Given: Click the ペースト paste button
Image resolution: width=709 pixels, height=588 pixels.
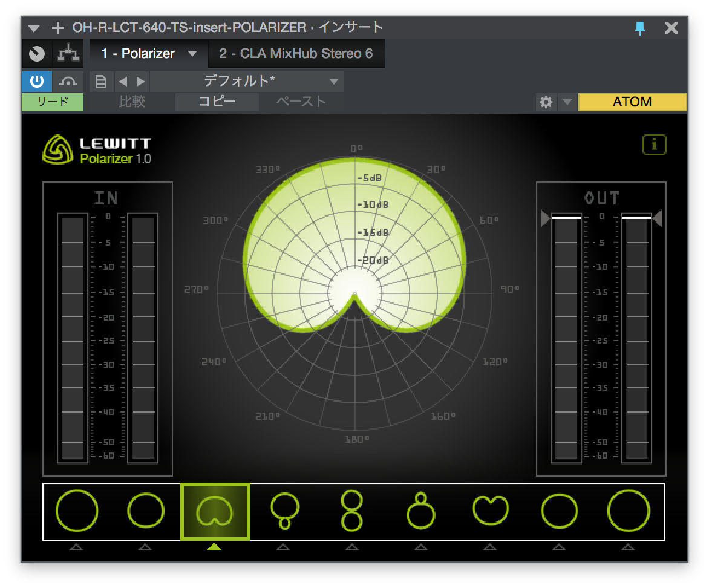Looking at the screenshot, I should coord(301,102).
